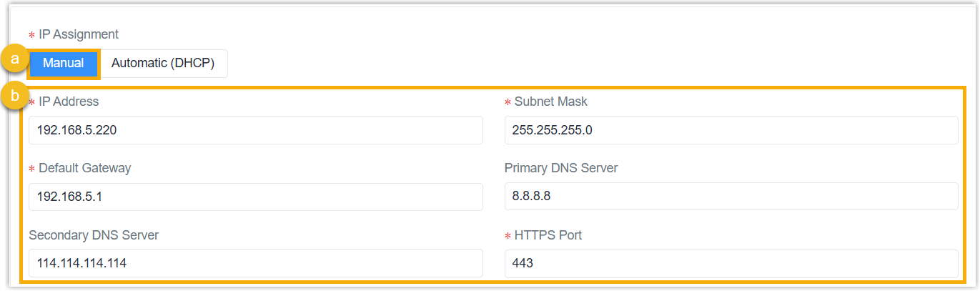Select the Secondary DNS Server field

coord(256,263)
